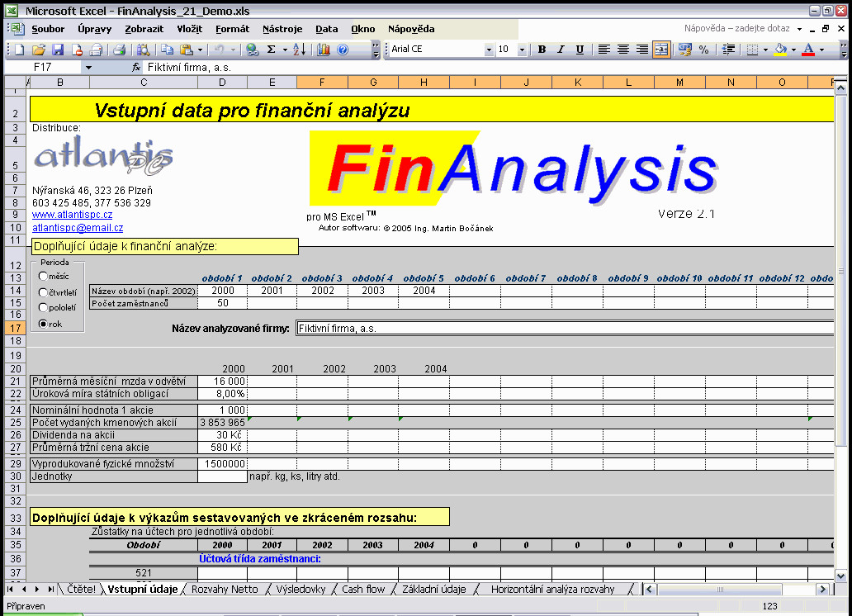Image resolution: width=852 pixels, height=616 pixels.
Task: Select row 21 header
Action: pos(15,381)
